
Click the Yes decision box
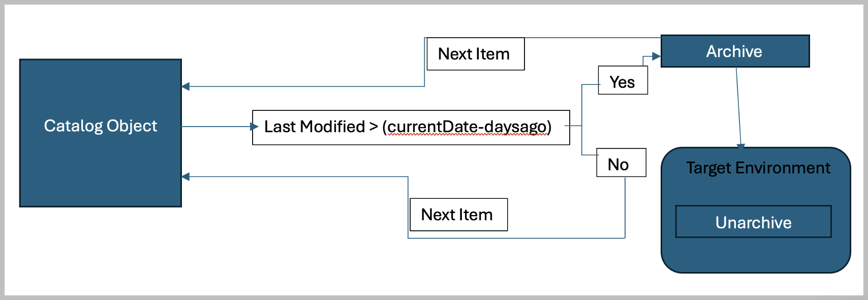(x=623, y=81)
